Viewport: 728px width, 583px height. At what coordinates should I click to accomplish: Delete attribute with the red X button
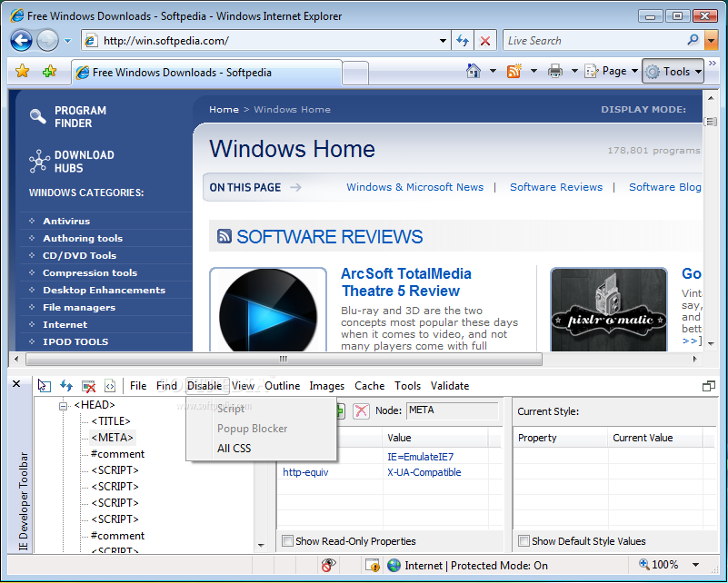click(361, 411)
